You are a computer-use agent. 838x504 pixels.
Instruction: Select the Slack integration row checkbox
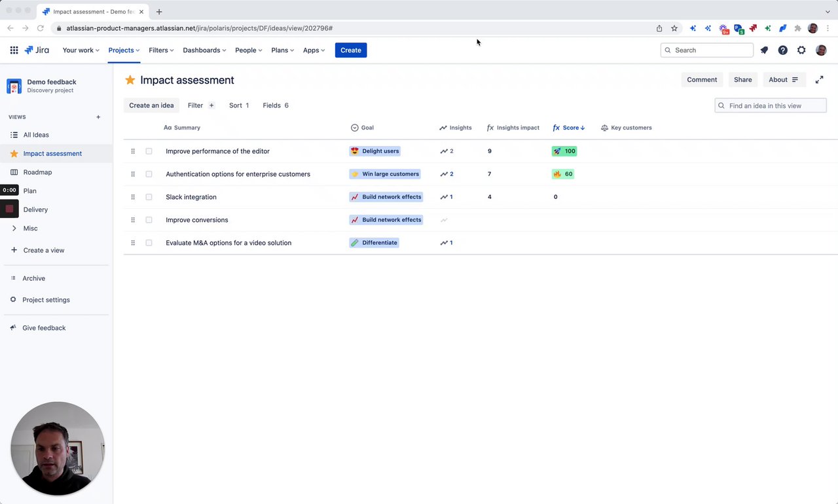click(x=149, y=197)
